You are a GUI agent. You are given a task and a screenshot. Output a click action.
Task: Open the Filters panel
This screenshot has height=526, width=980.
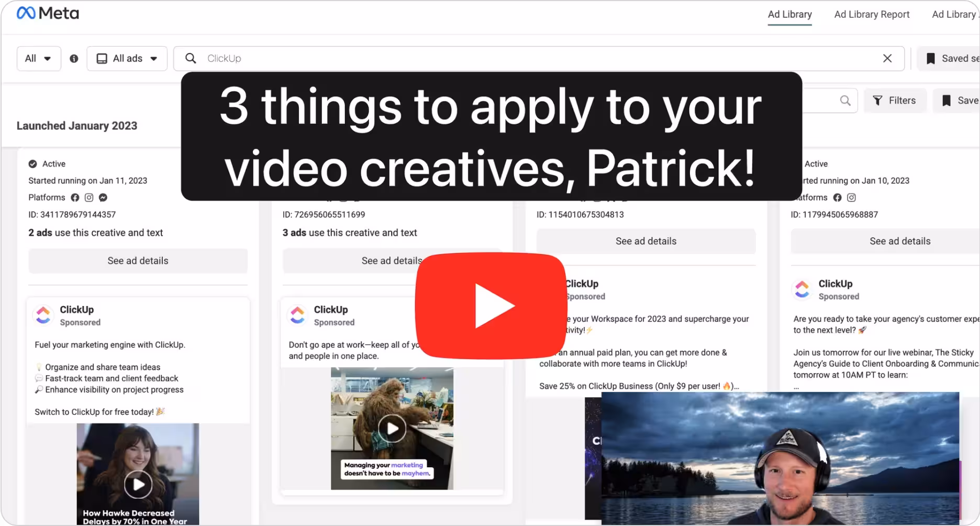tap(894, 101)
